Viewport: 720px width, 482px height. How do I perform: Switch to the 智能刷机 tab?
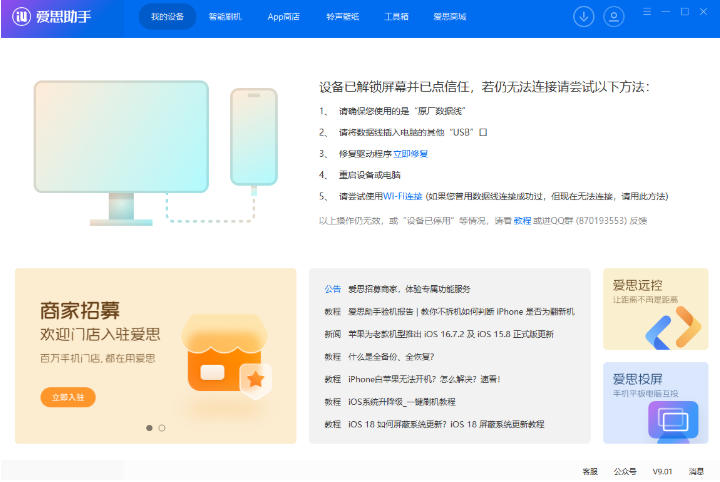click(x=225, y=17)
